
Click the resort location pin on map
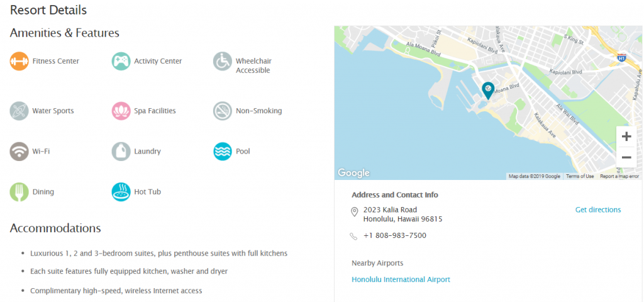click(488, 91)
